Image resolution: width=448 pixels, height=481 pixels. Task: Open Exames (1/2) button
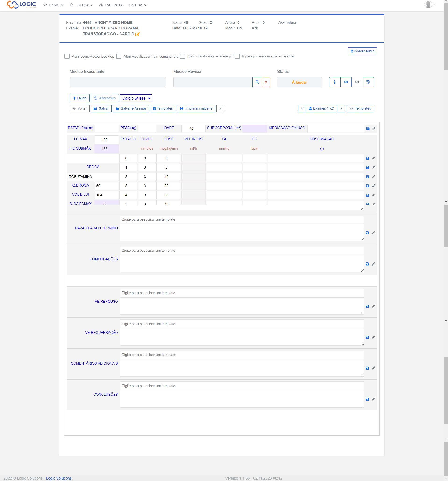click(321, 108)
